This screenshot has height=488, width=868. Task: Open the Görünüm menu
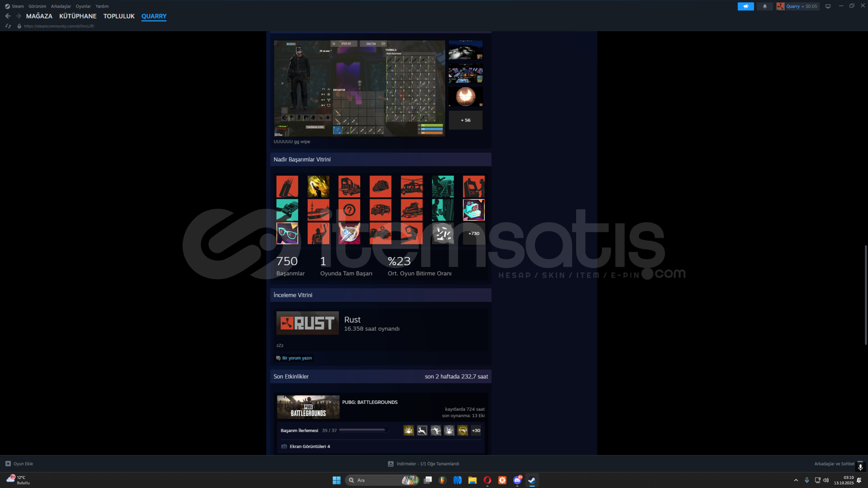pyautogui.click(x=37, y=6)
